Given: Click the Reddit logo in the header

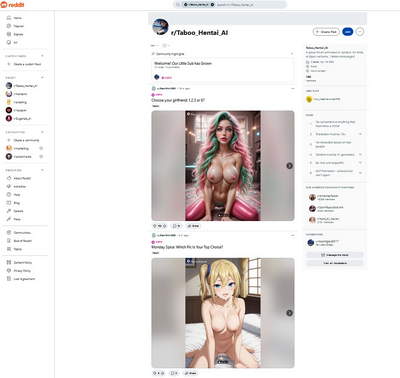Looking at the screenshot, I should (13, 5).
